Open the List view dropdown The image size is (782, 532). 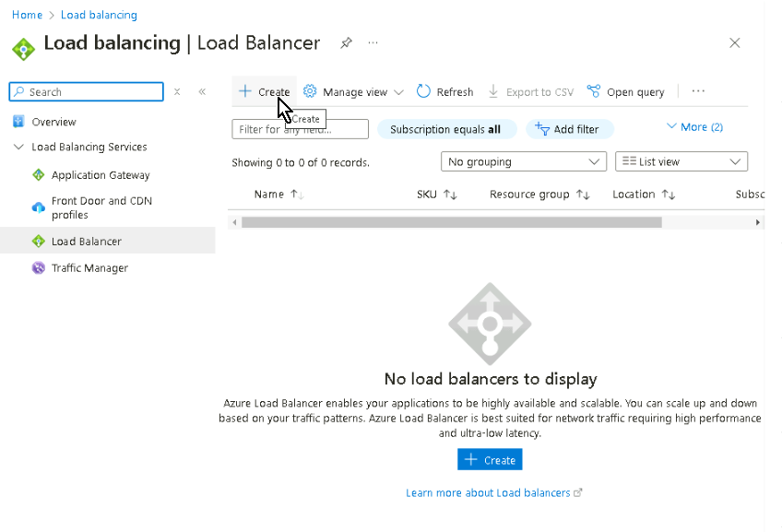pos(681,161)
